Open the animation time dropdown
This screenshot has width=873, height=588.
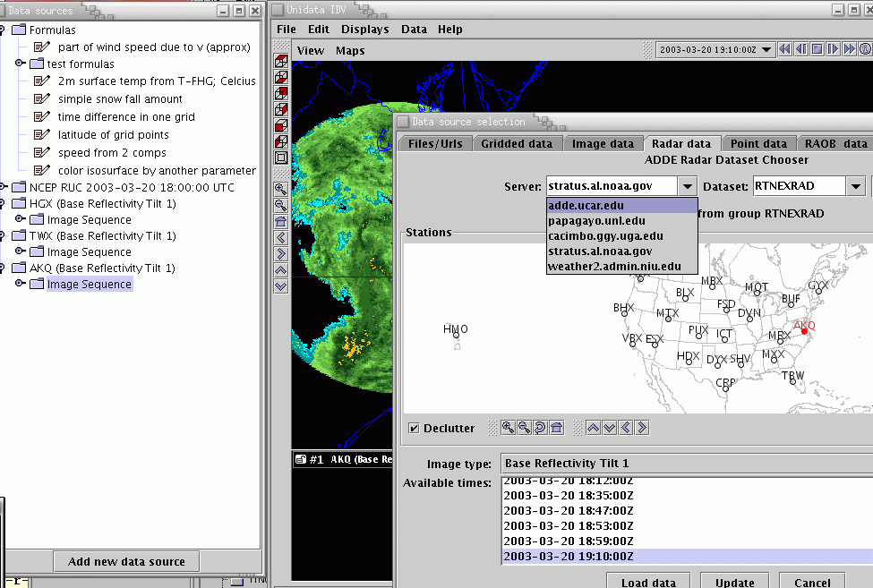766,50
